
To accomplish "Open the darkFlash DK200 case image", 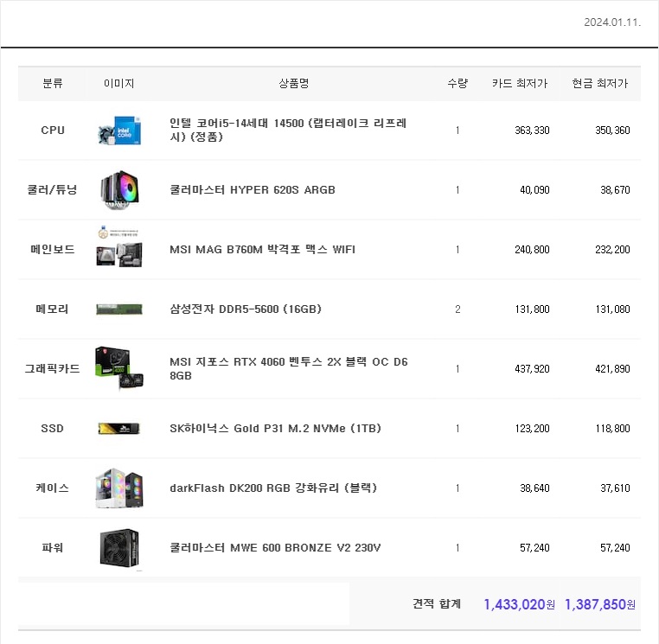I will click(x=119, y=488).
